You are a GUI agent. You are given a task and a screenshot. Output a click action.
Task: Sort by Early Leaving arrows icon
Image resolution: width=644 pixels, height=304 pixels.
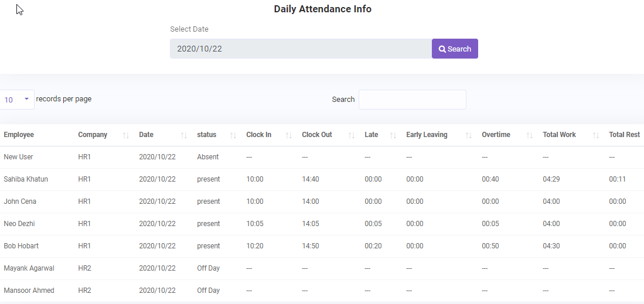[469, 135]
